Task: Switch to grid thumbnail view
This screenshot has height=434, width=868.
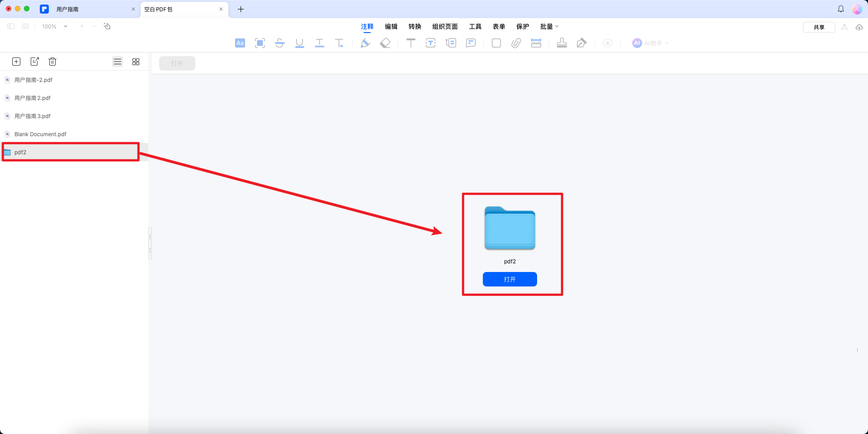Action: (136, 62)
